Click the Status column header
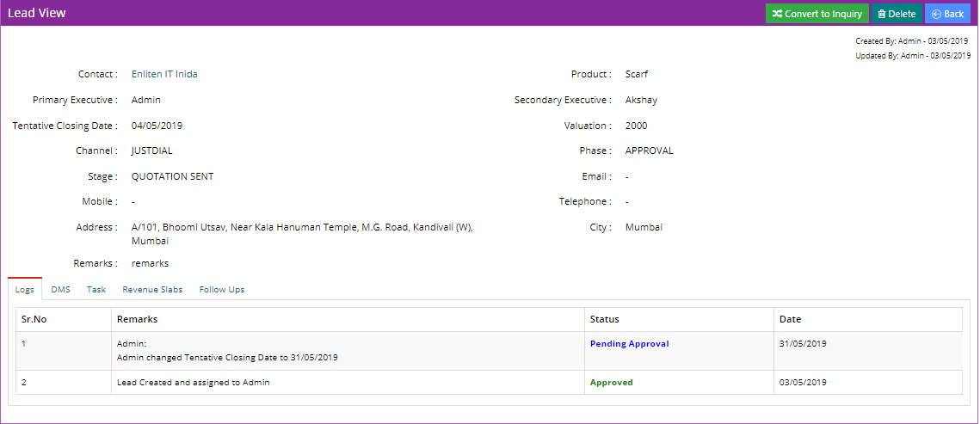Image resolution: width=980 pixels, height=424 pixels. (x=604, y=320)
